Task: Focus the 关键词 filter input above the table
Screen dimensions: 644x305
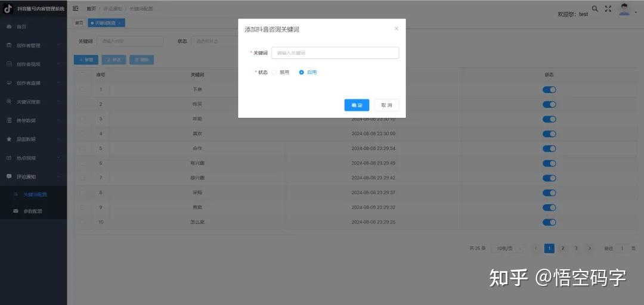Action: (x=130, y=41)
